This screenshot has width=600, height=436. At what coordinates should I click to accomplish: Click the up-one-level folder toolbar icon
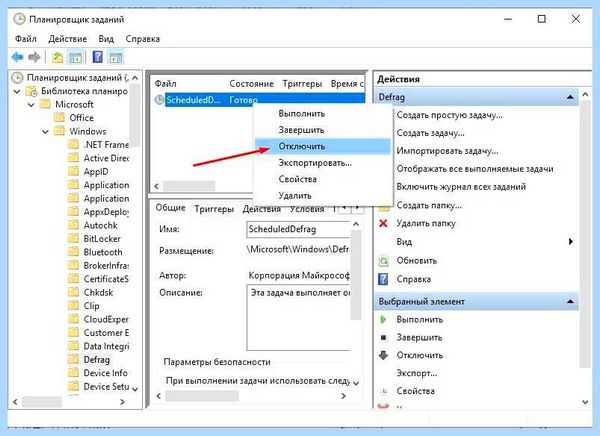pyautogui.click(x=57, y=57)
